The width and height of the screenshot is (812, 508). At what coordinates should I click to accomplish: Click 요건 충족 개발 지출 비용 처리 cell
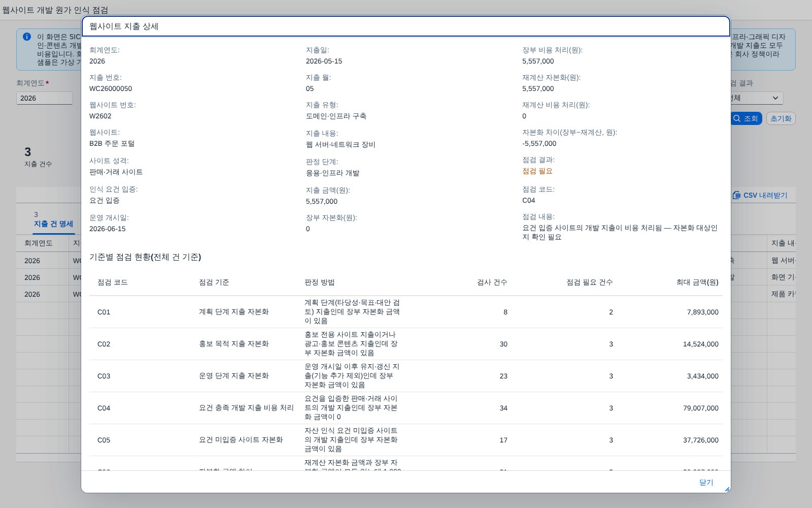click(246, 407)
